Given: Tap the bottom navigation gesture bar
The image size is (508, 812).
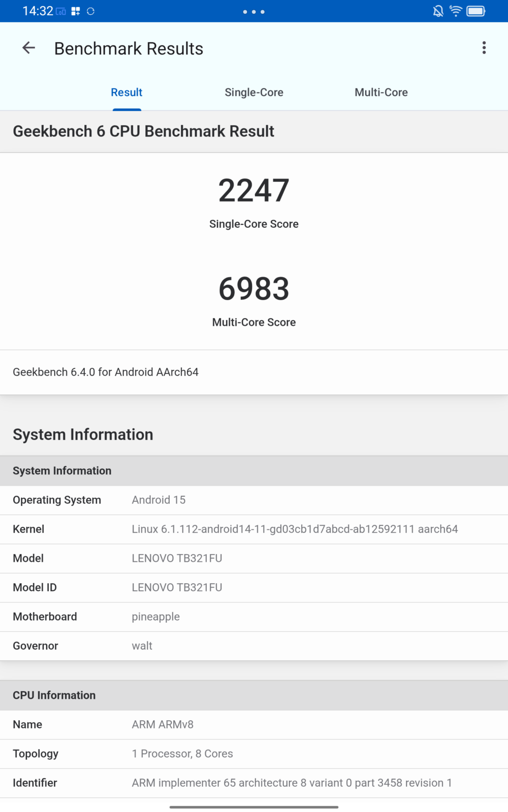Looking at the screenshot, I should pyautogui.click(x=254, y=806).
